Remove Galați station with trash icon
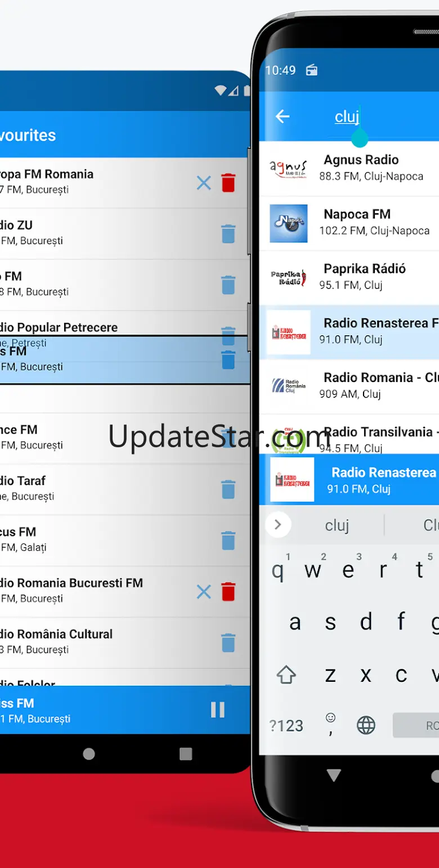The height and width of the screenshot is (868, 439). [x=228, y=541]
